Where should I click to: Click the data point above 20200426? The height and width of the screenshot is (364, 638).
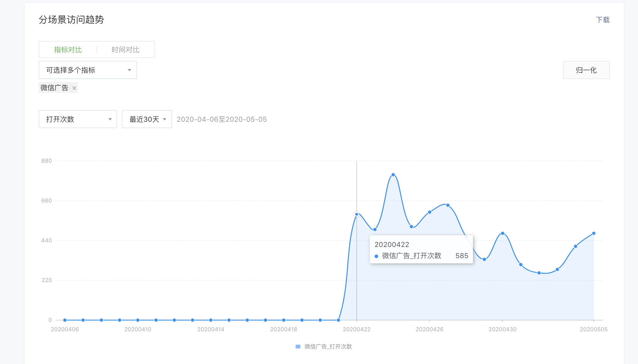429,212
